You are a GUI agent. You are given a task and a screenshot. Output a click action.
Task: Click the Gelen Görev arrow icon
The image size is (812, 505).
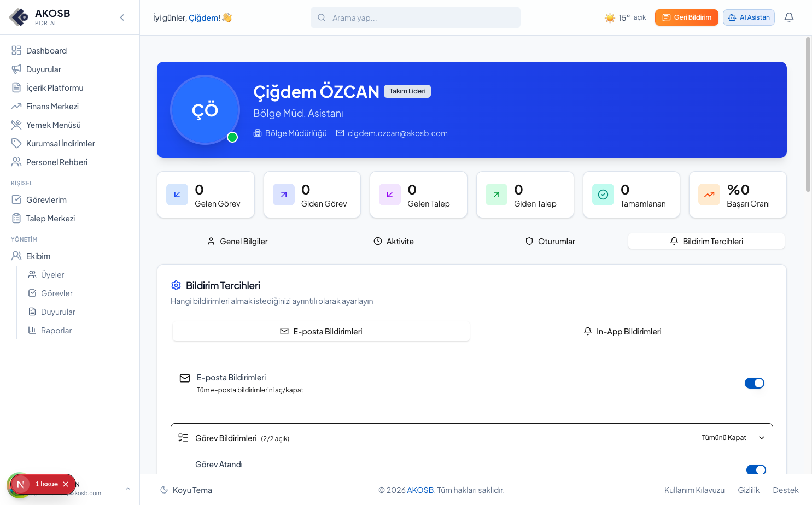pos(177,195)
